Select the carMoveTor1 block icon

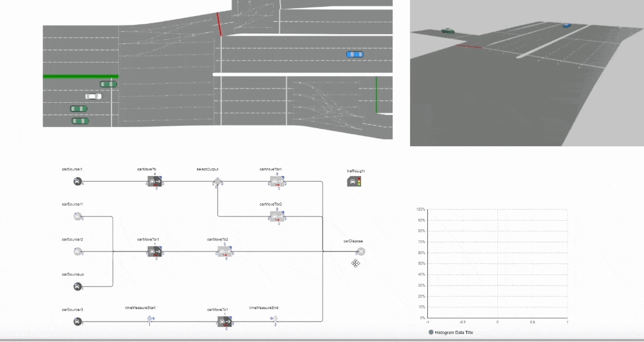pos(277,182)
